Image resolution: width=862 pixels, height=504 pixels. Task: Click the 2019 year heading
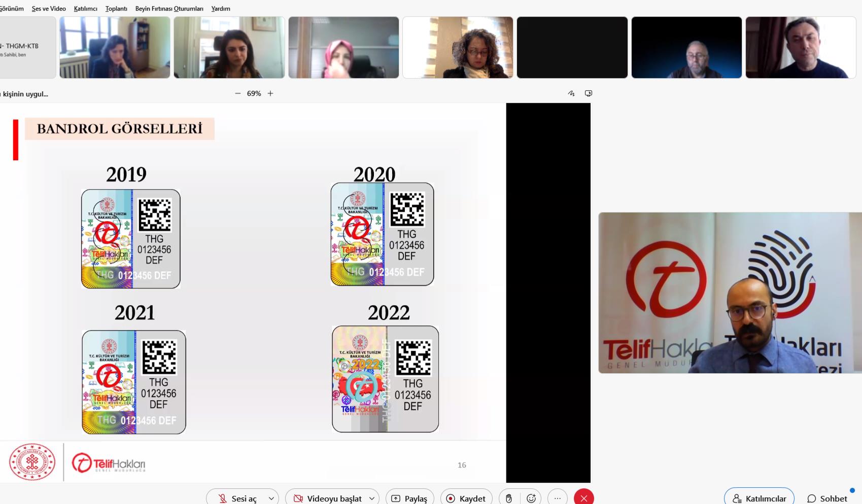pyautogui.click(x=126, y=174)
